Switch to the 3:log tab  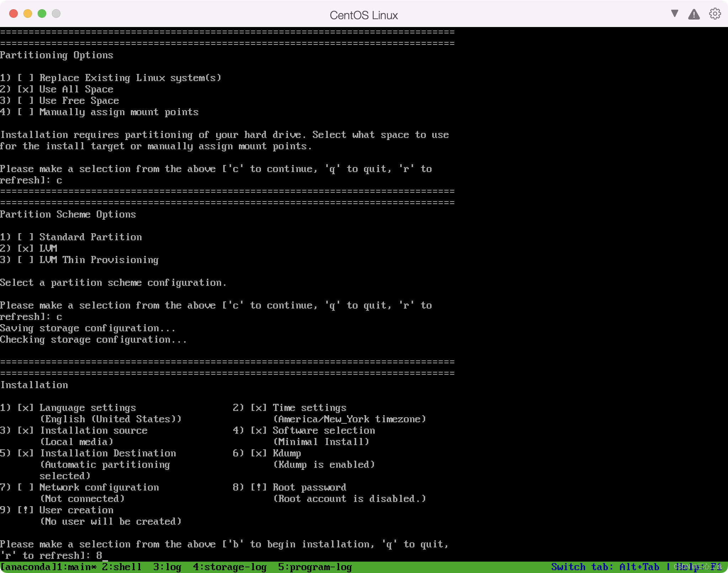point(167,567)
